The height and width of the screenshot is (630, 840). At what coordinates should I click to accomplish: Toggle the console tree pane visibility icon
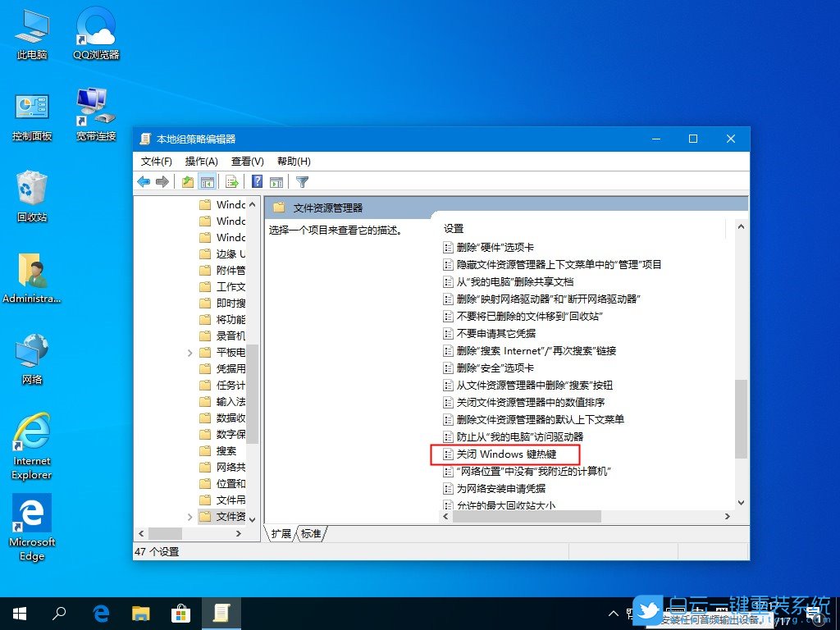click(208, 180)
